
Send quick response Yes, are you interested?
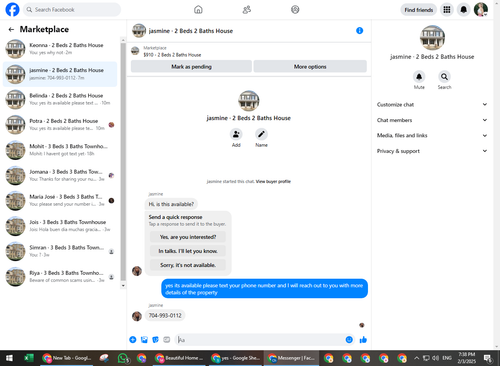point(188,237)
